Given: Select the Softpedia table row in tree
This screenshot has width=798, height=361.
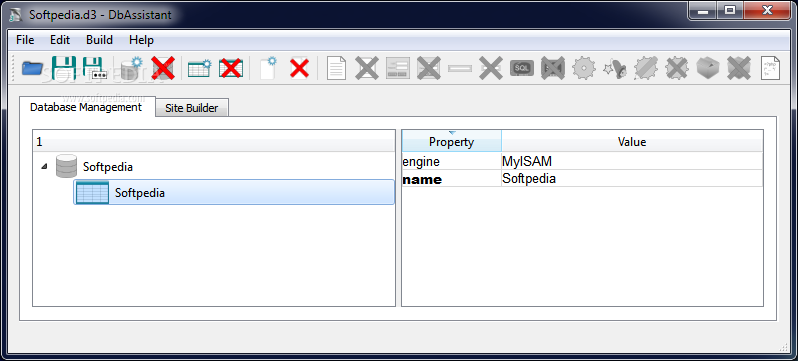Looking at the screenshot, I should pos(234,192).
